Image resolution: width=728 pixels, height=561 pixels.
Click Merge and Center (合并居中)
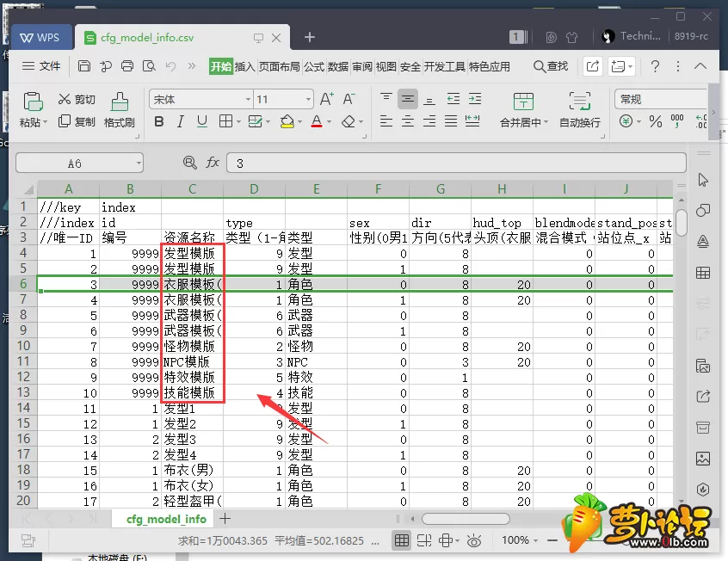pyautogui.click(x=524, y=110)
